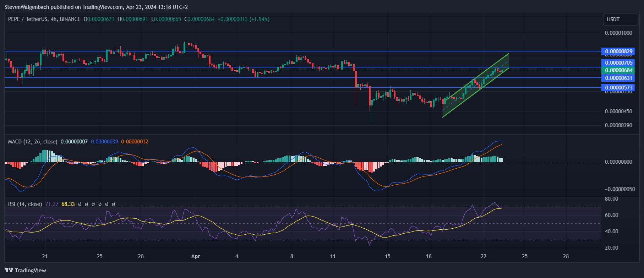Click the publisher line mentioning StevenWalgenbach
644x278 pixels.
[96, 7]
